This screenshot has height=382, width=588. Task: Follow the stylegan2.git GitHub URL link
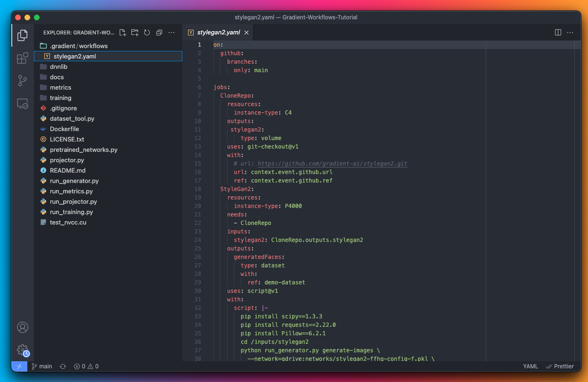click(332, 164)
